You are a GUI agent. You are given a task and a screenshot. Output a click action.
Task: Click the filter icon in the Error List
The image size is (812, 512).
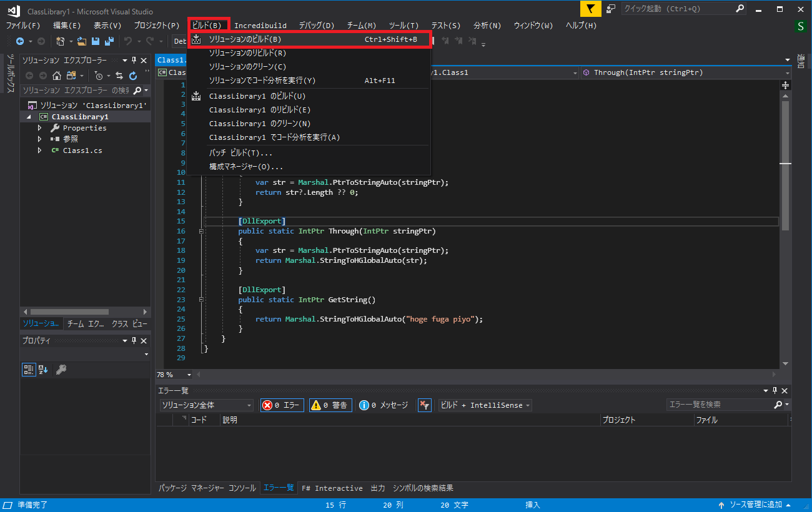(x=424, y=405)
